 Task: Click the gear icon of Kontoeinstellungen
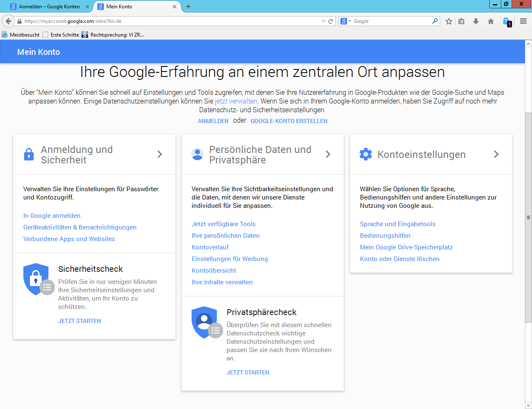coord(366,154)
